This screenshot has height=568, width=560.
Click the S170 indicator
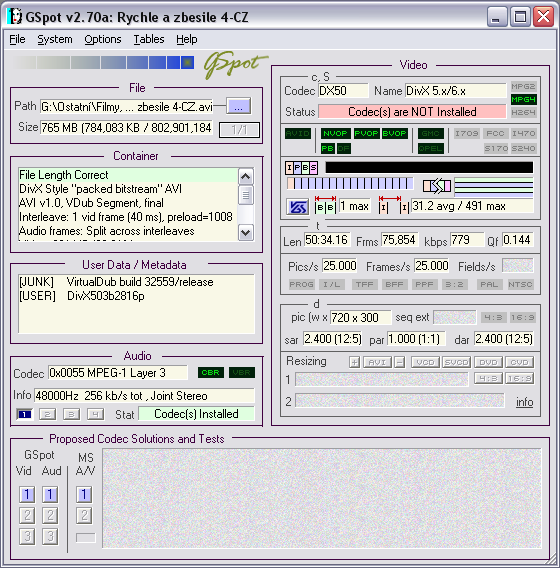pos(495,148)
